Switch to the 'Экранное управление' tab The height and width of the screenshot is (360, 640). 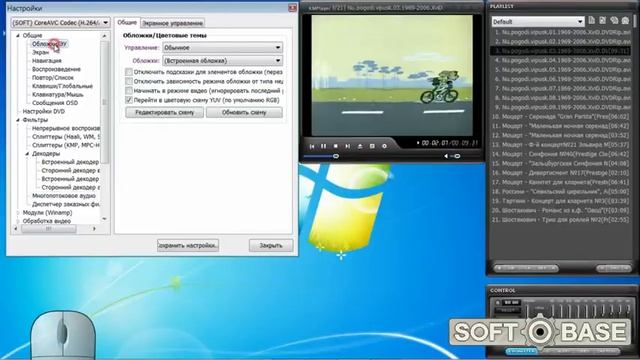[172, 24]
